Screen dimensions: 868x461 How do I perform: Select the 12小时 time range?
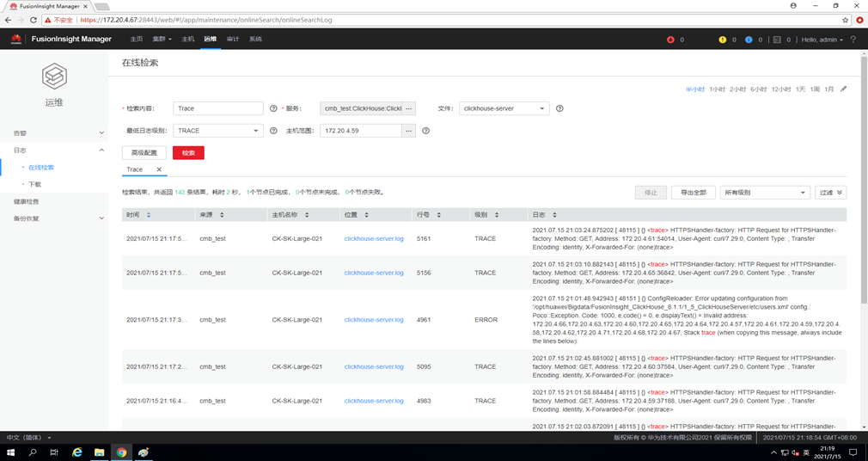(780, 89)
